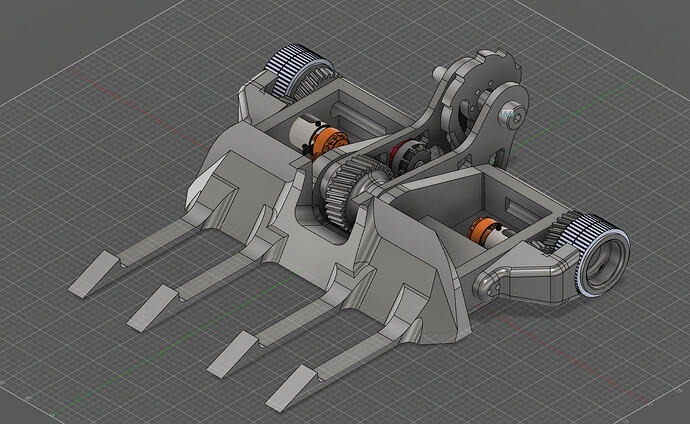The width and height of the screenshot is (690, 424).
Task: Pick the rightmost front fork tip
Action: point(292,386)
